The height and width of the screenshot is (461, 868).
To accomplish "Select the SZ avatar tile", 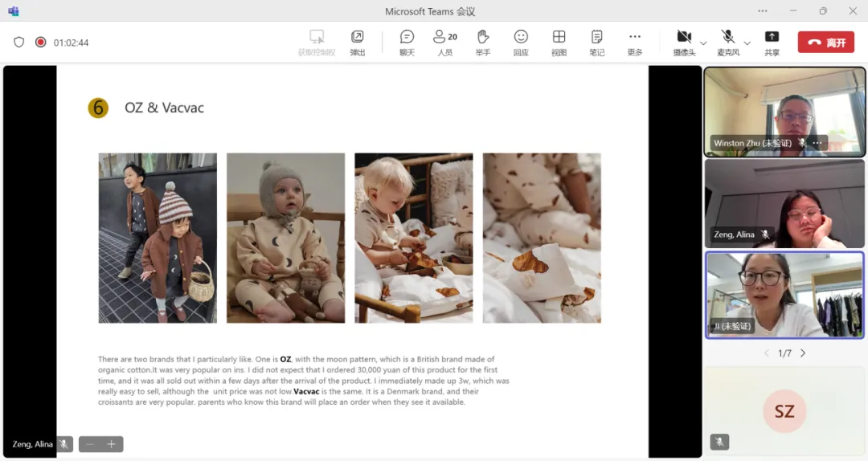I will (x=784, y=410).
